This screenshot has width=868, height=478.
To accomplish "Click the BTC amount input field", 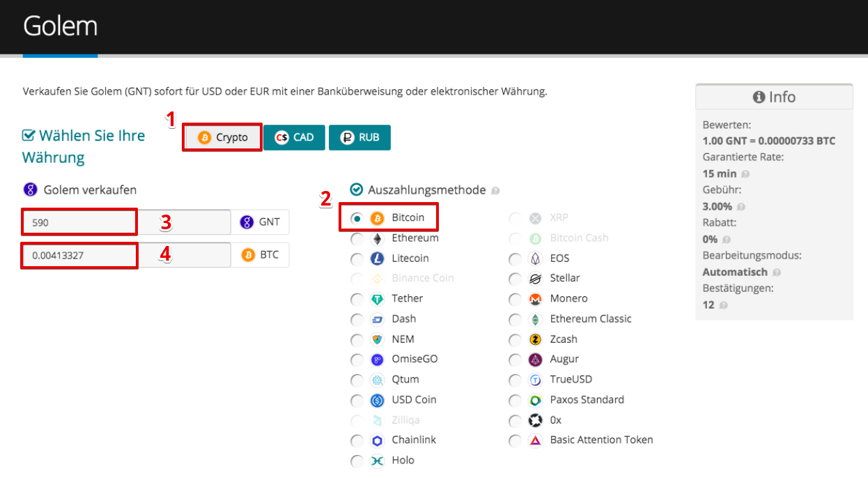I will (x=126, y=255).
